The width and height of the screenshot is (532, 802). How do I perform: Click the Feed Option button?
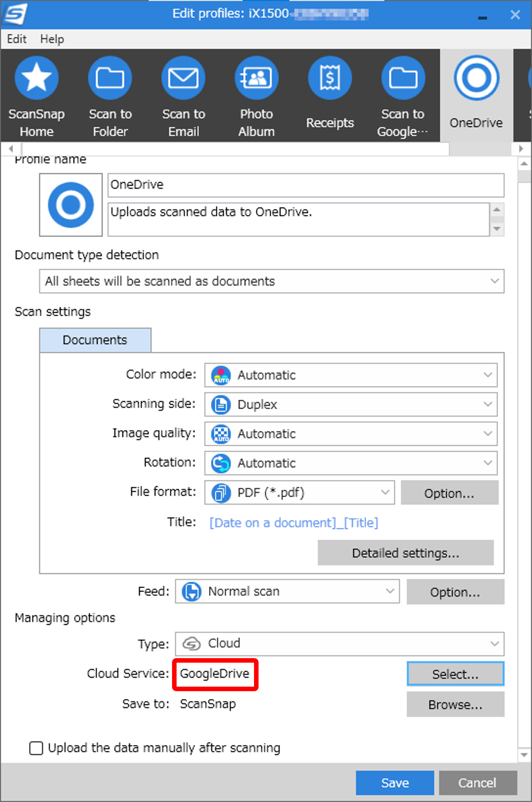pyautogui.click(x=455, y=592)
